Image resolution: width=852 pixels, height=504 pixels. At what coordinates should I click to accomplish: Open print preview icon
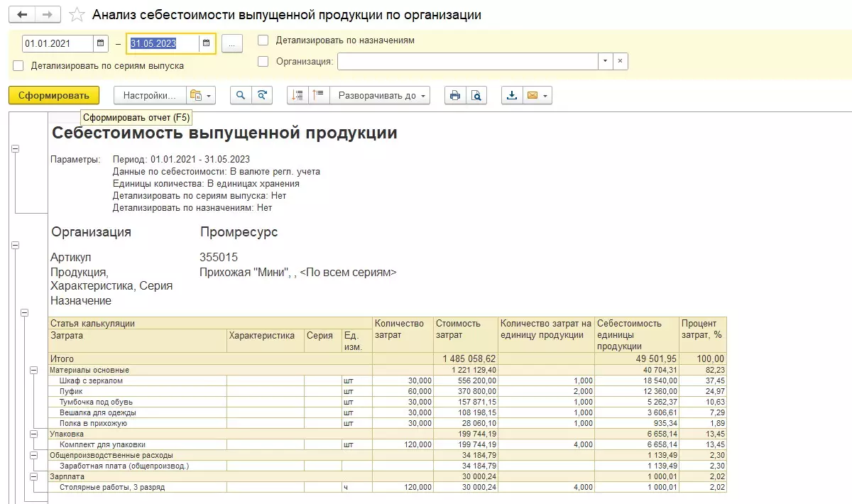click(x=476, y=96)
